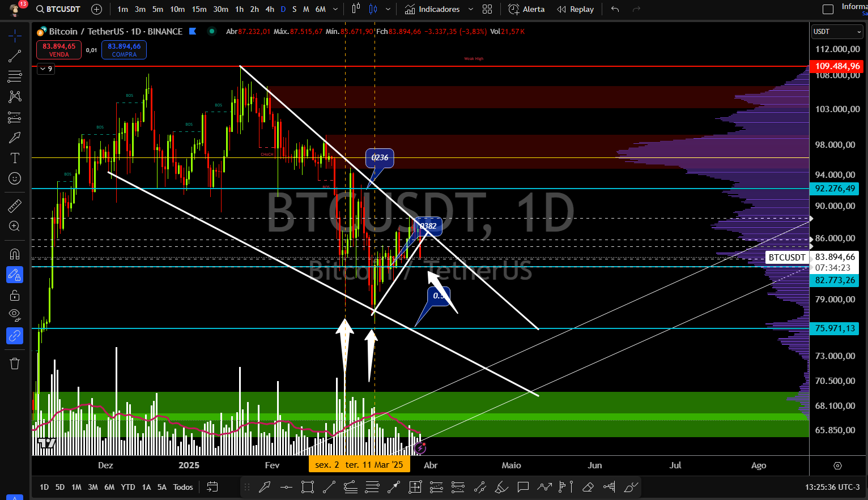Select the Text annotation tool

[15, 158]
